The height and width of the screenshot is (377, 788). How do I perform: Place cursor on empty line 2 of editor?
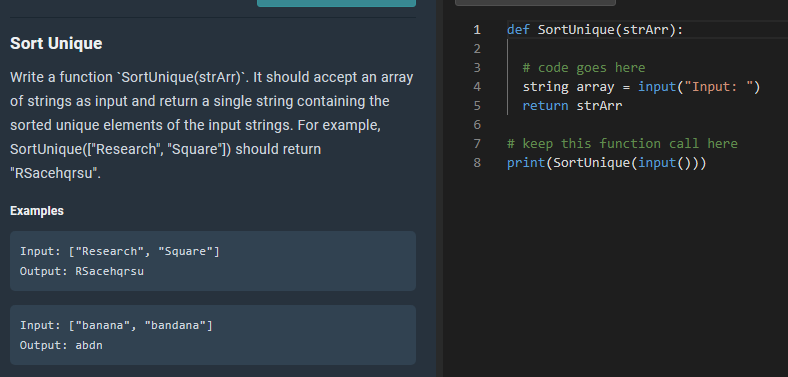pyautogui.click(x=643, y=49)
